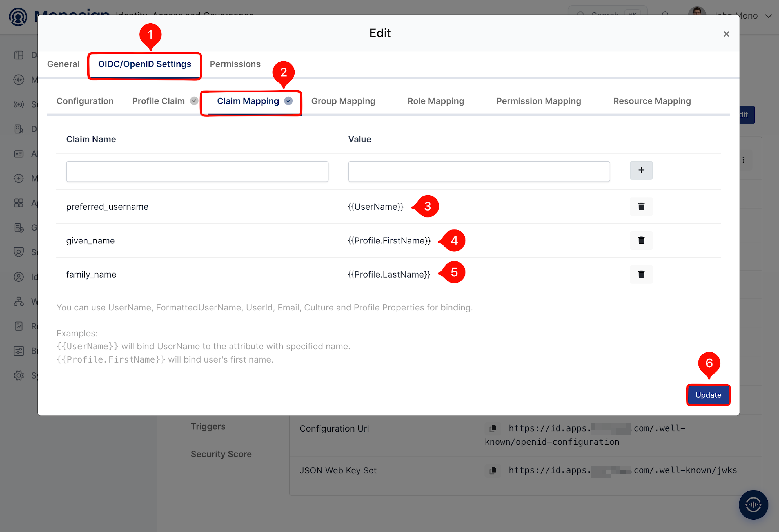Close the Edit dialog
This screenshot has width=779, height=532.
pyautogui.click(x=726, y=34)
